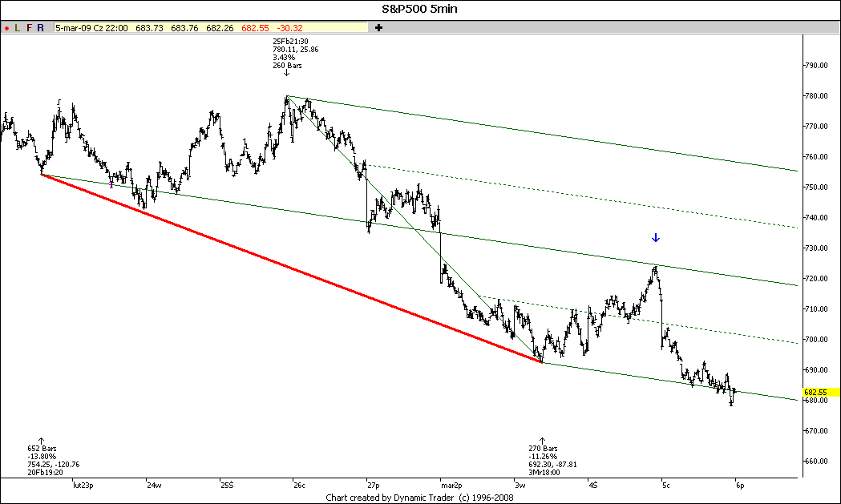The height and width of the screenshot is (504, 841).
Task: Click the black plus crosshair icon
Action: [x=378, y=28]
